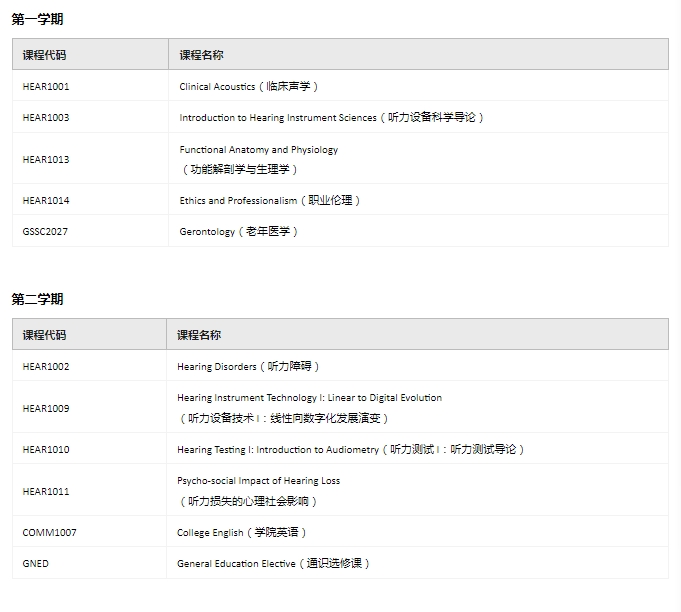Click the Hearing Disorders course name

tap(248, 367)
